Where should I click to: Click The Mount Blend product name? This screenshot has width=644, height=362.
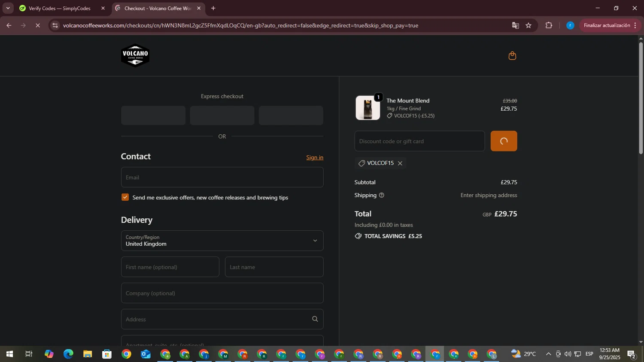(408, 100)
